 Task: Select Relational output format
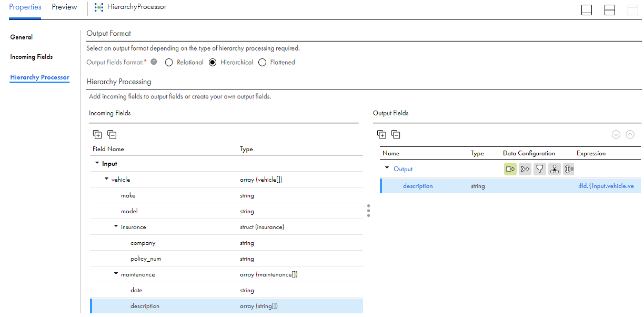[x=169, y=62]
